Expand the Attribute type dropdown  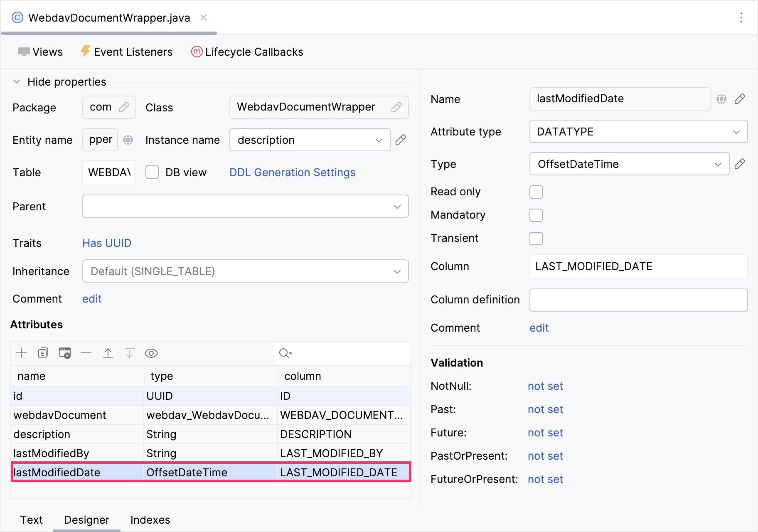[x=736, y=131]
